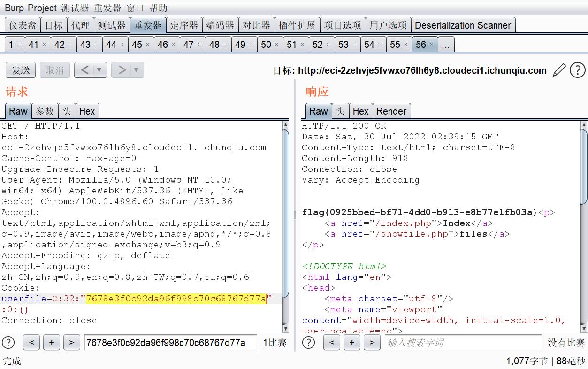Switch to the 插件扩展 extender tab
This screenshot has height=369, width=588.
coord(297,25)
